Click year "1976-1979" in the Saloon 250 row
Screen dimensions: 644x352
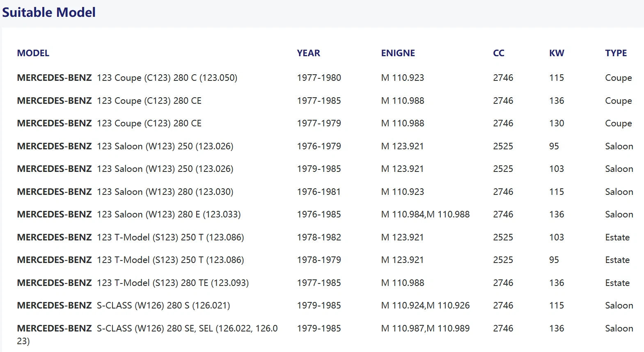319,146
